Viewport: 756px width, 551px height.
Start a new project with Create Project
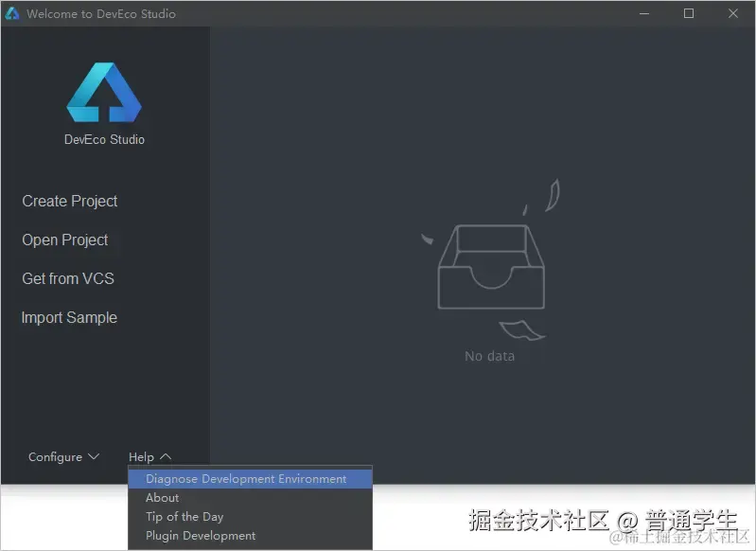coord(70,202)
